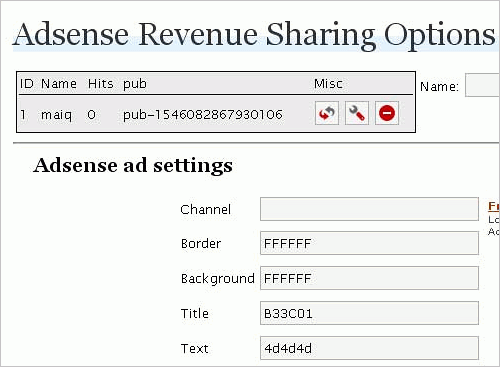The image size is (500, 367).
Task: Open the orange link right of Channel field
Action: click(494, 206)
